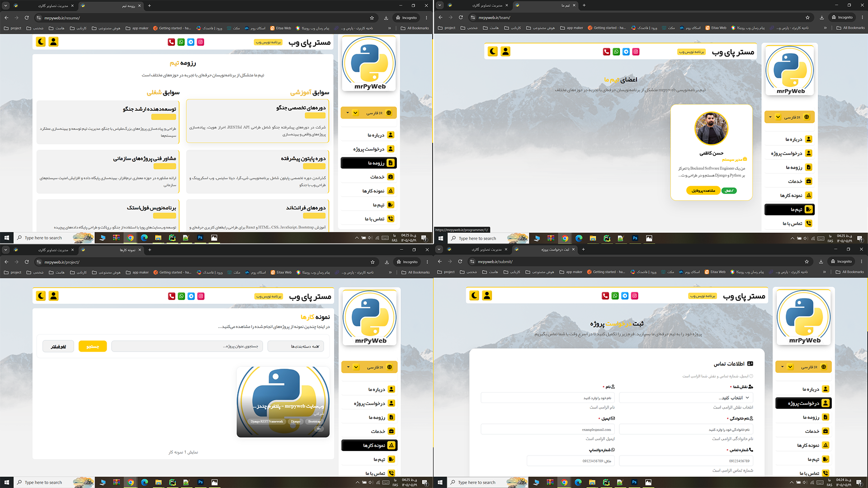868x488 pixels.
Task: Open the انتخاب کنید role dropdown on submit form
Action: tap(686, 398)
